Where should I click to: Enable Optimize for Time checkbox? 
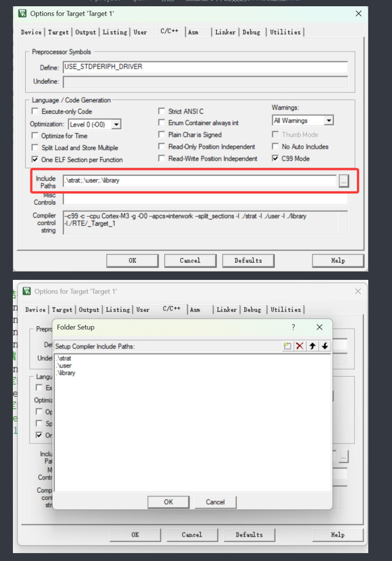[x=35, y=135]
